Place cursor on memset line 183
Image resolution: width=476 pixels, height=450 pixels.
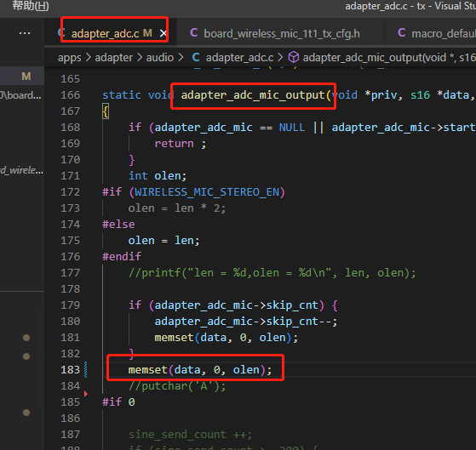point(200,370)
